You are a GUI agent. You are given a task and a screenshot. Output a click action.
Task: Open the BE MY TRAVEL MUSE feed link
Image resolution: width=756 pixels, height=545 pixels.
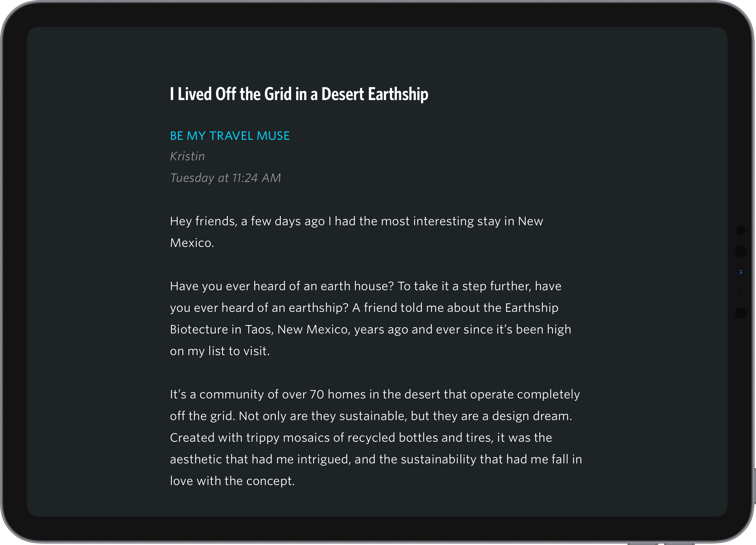[230, 136]
